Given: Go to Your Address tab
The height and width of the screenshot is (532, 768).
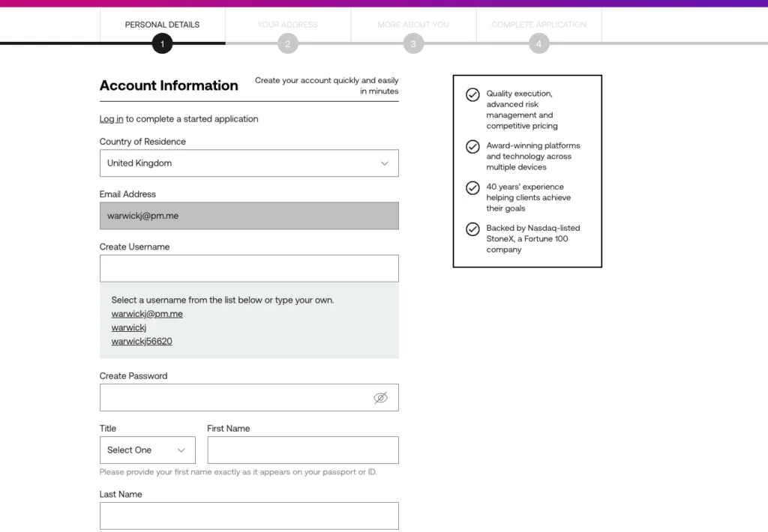Looking at the screenshot, I should (x=287, y=25).
